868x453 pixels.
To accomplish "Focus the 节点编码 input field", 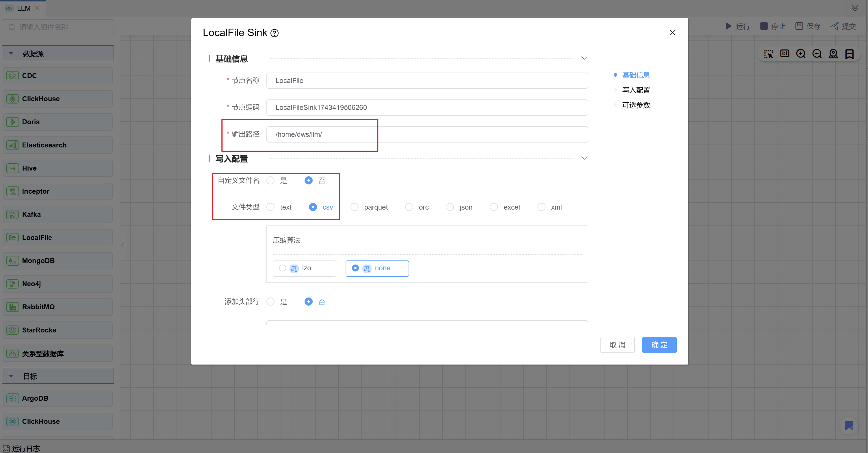I will pyautogui.click(x=427, y=108).
